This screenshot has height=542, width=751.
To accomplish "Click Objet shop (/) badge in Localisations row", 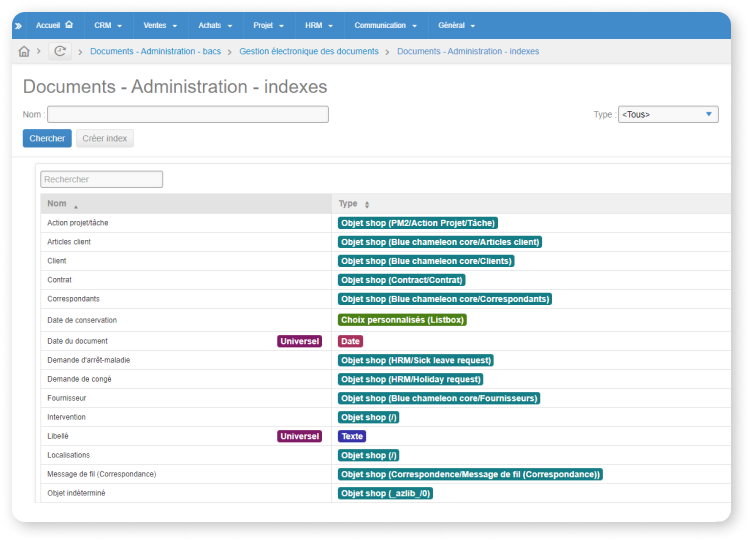I will coord(368,455).
